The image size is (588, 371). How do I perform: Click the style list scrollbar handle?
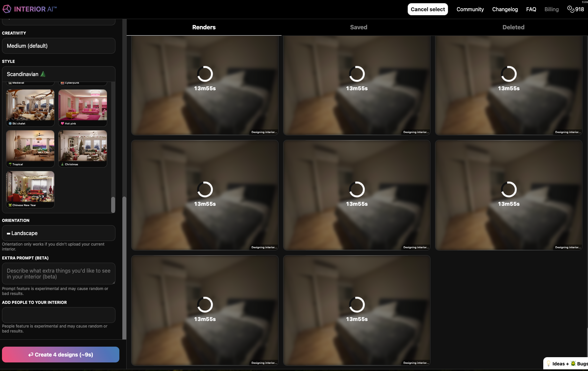click(x=113, y=205)
